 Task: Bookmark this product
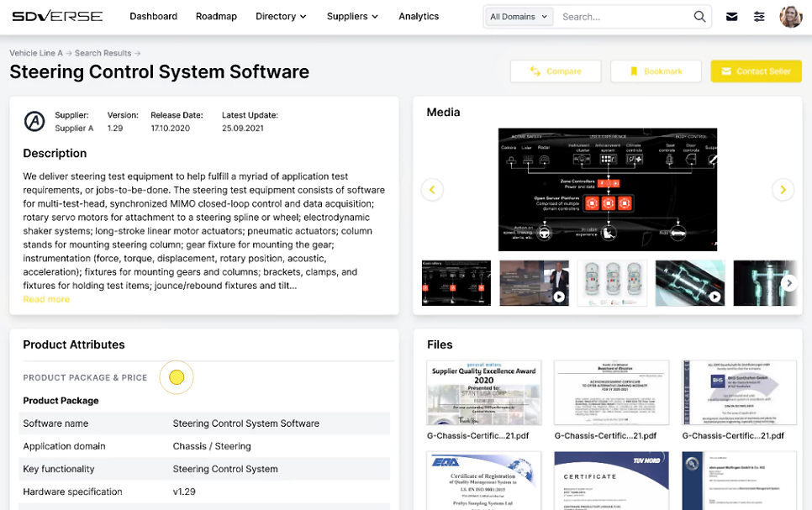click(x=656, y=71)
